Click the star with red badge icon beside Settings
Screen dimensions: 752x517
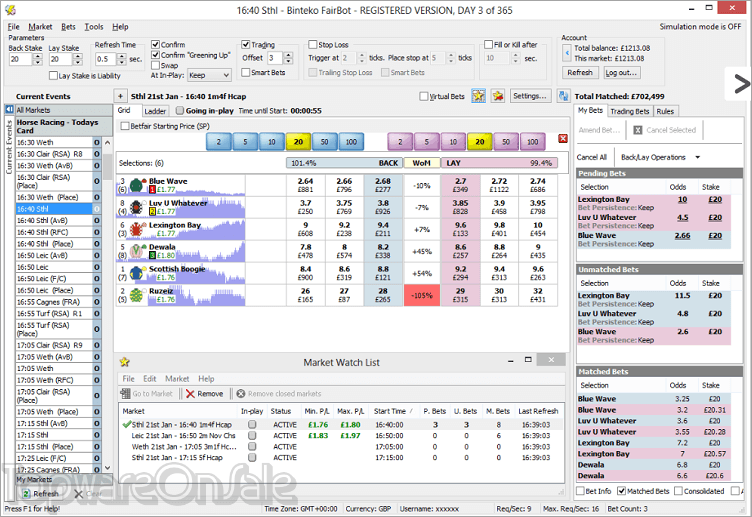pos(497,96)
